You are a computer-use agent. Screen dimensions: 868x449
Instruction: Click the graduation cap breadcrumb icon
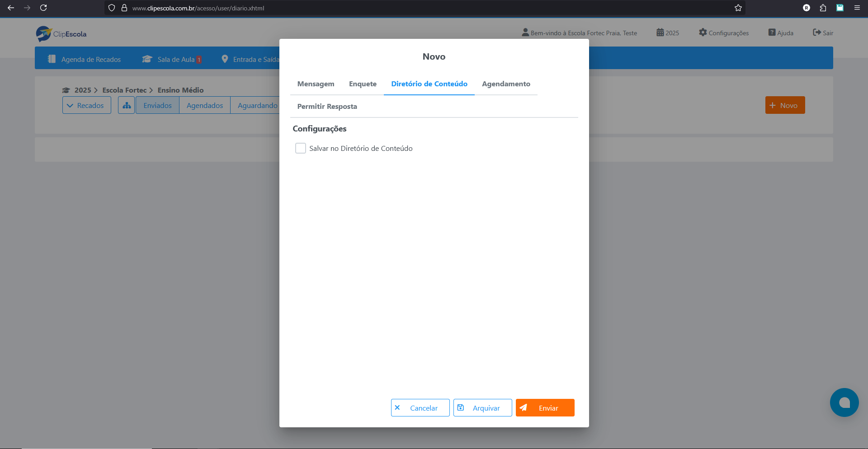click(x=66, y=89)
